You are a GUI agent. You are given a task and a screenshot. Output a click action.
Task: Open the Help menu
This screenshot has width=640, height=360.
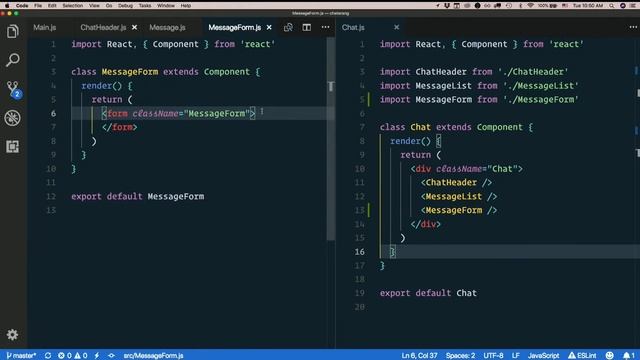[186, 6]
